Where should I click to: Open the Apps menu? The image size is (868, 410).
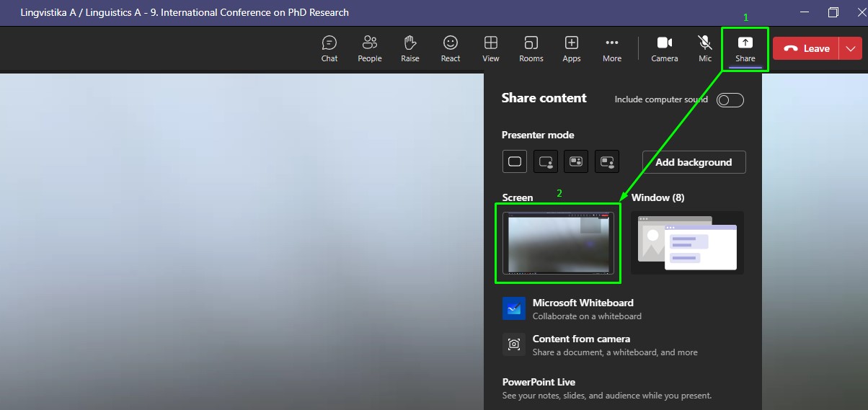(x=572, y=48)
